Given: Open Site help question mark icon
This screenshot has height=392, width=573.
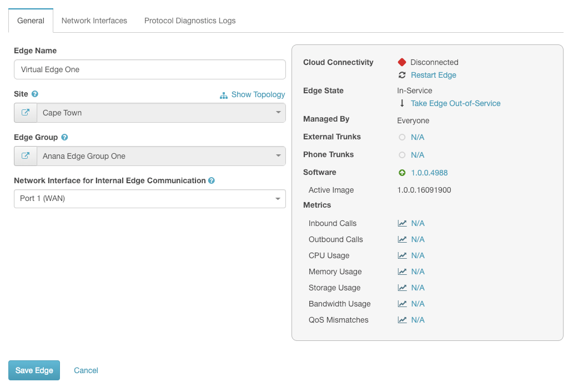Looking at the screenshot, I should 35,94.
